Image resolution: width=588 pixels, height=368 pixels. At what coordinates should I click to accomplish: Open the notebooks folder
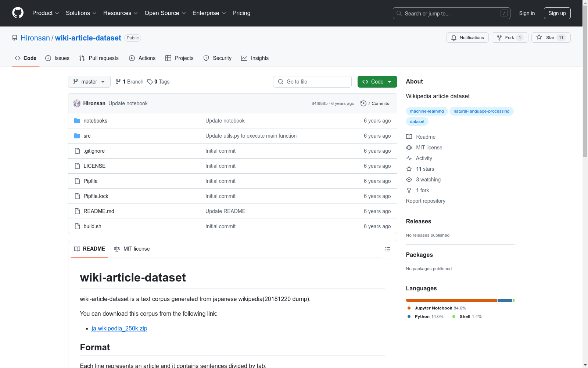tap(96, 121)
